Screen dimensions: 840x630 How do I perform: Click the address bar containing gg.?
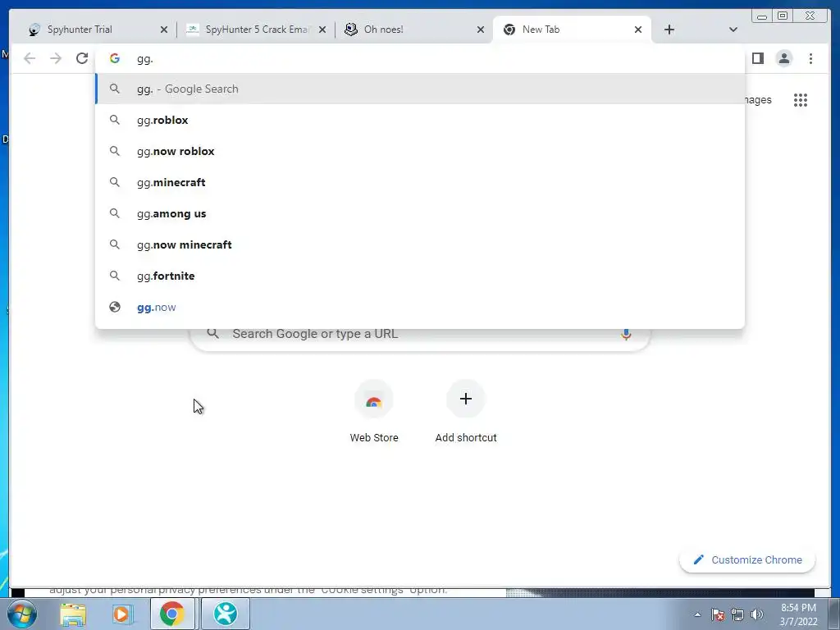(420, 58)
